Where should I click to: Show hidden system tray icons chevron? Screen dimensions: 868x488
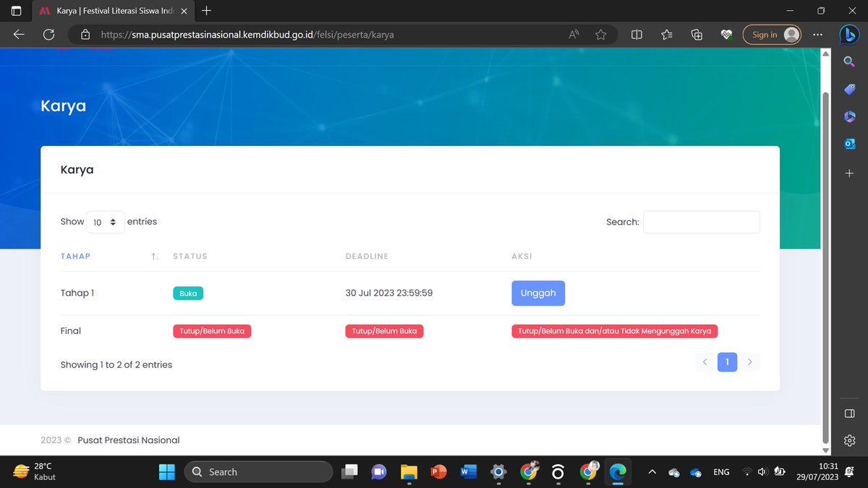[652, 472]
